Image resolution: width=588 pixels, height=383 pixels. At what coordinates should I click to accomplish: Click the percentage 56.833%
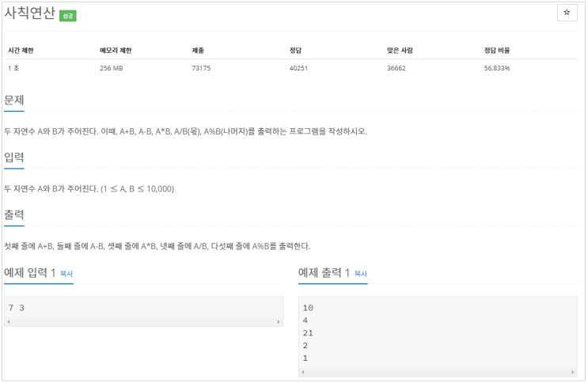point(497,68)
